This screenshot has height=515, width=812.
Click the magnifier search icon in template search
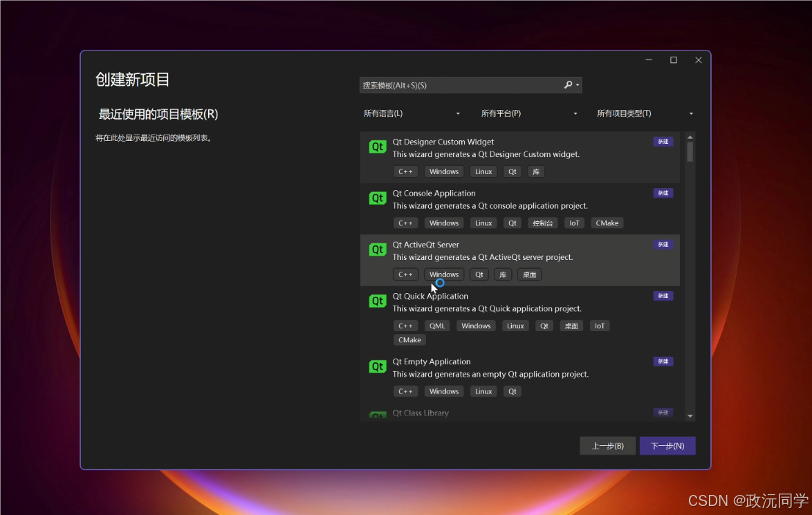[x=568, y=85]
